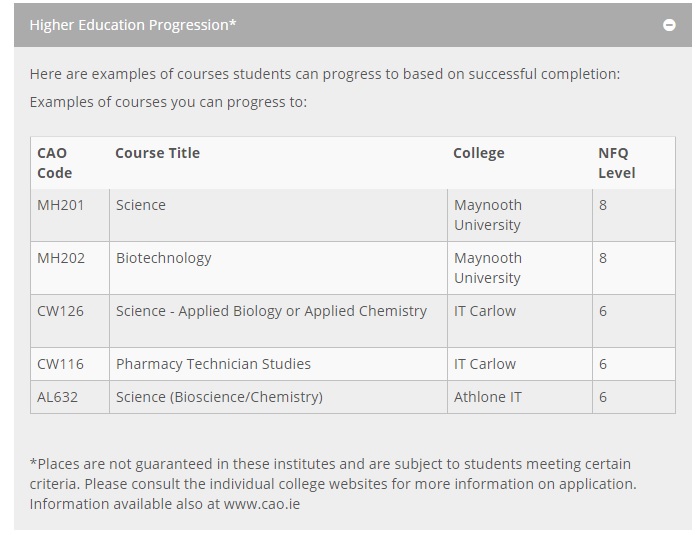Viewport: 699px width, 535px height.
Task: Click the NFQ Level column header
Action: (617, 163)
